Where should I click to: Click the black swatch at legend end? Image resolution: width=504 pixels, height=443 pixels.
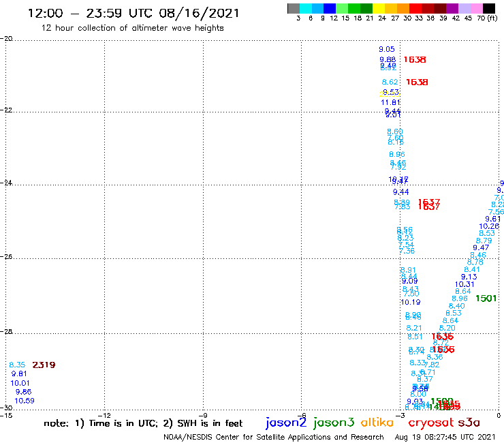pyautogui.click(x=488, y=8)
